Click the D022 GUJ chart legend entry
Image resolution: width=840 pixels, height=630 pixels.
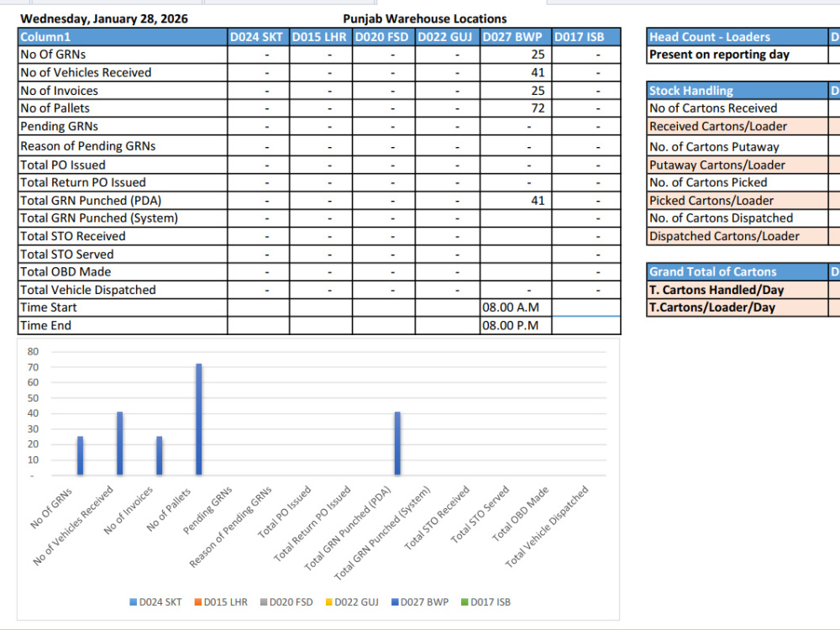click(x=351, y=602)
